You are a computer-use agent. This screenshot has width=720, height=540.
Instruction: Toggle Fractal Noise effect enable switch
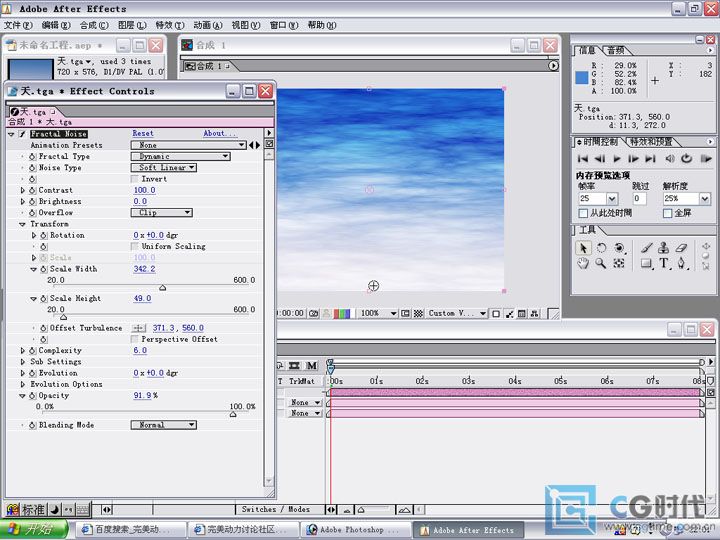[x=22, y=134]
